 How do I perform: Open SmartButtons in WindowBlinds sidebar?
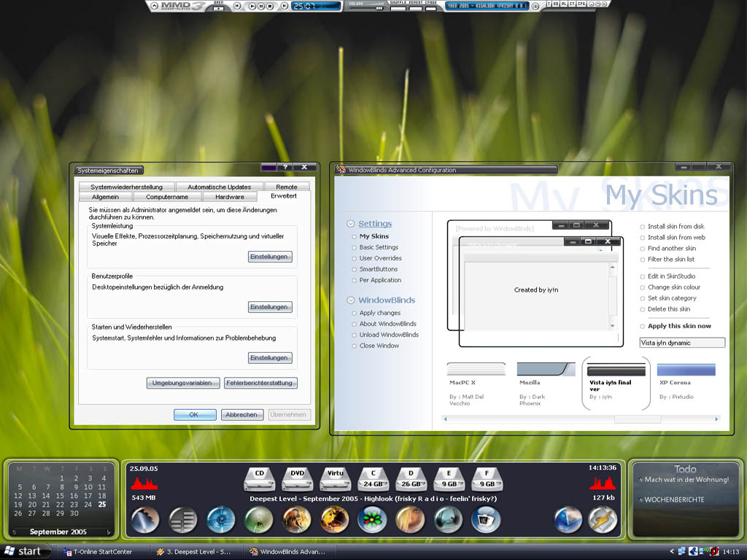(x=379, y=269)
